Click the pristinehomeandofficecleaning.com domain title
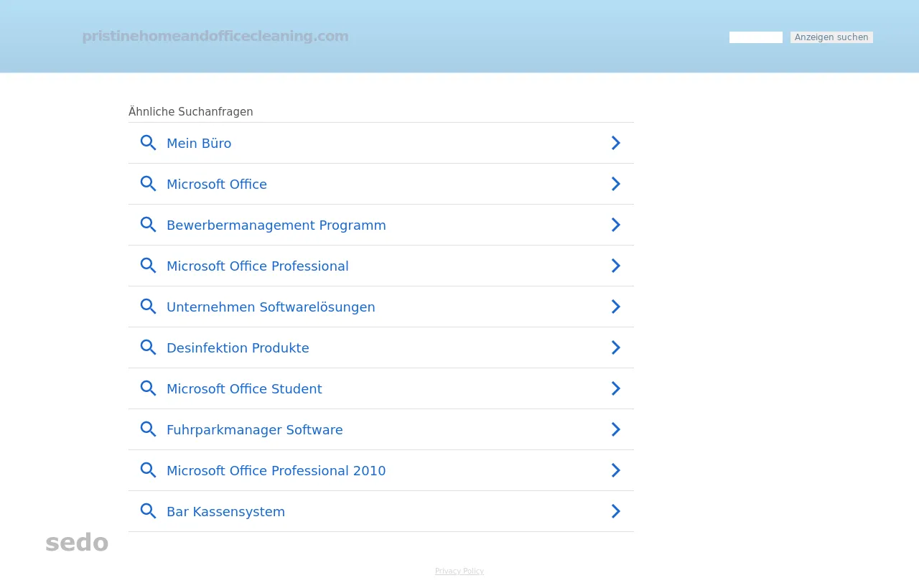The width and height of the screenshot is (919, 588). coord(215,36)
